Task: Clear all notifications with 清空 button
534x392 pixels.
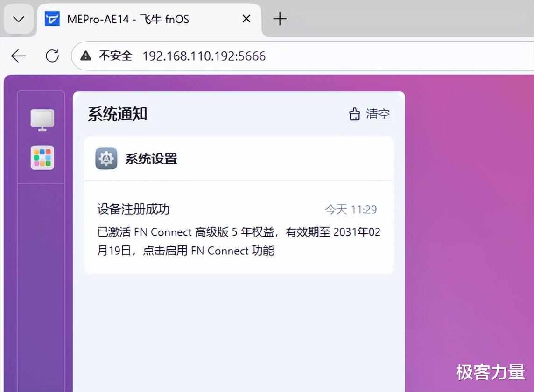Action: [x=369, y=114]
